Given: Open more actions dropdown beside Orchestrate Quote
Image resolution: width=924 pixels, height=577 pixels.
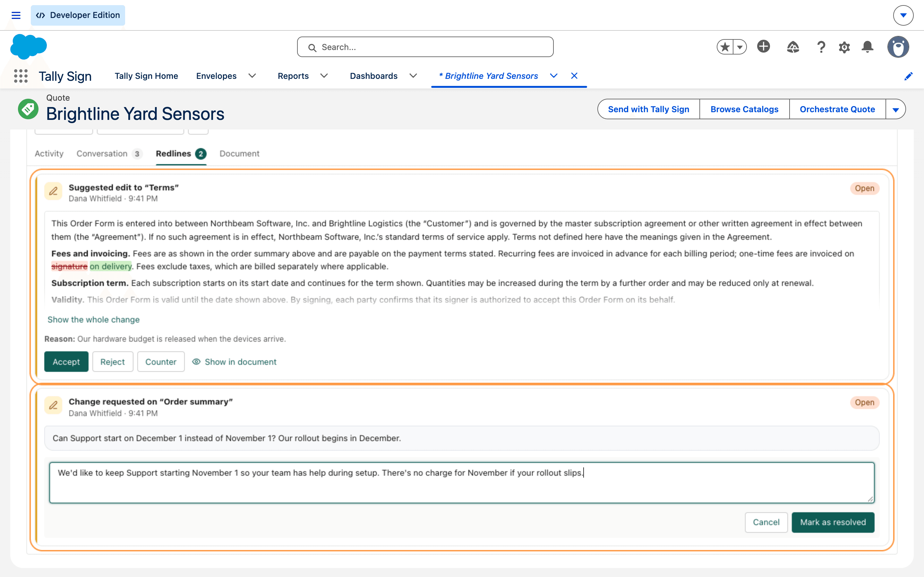Looking at the screenshot, I should pyautogui.click(x=895, y=110).
